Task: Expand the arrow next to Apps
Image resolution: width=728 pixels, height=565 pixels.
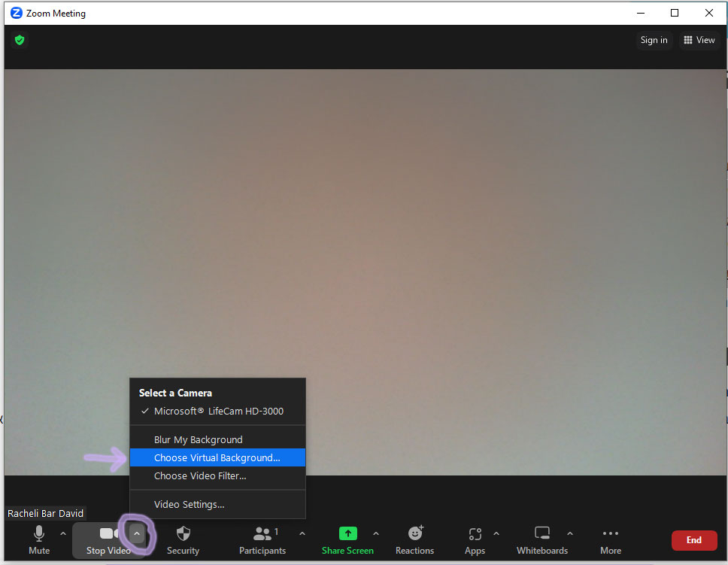Action: (x=496, y=534)
